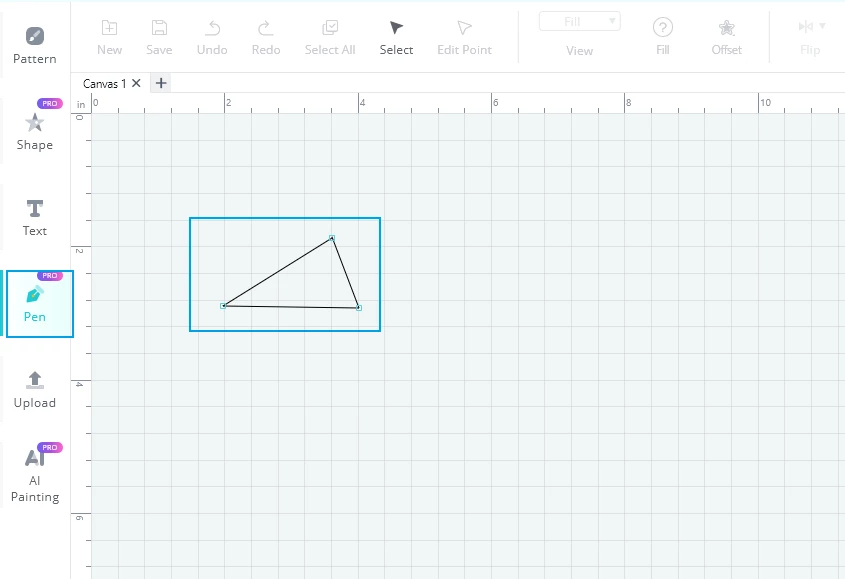This screenshot has height=579, width=845.
Task: Click the Save icon
Action: click(x=159, y=38)
